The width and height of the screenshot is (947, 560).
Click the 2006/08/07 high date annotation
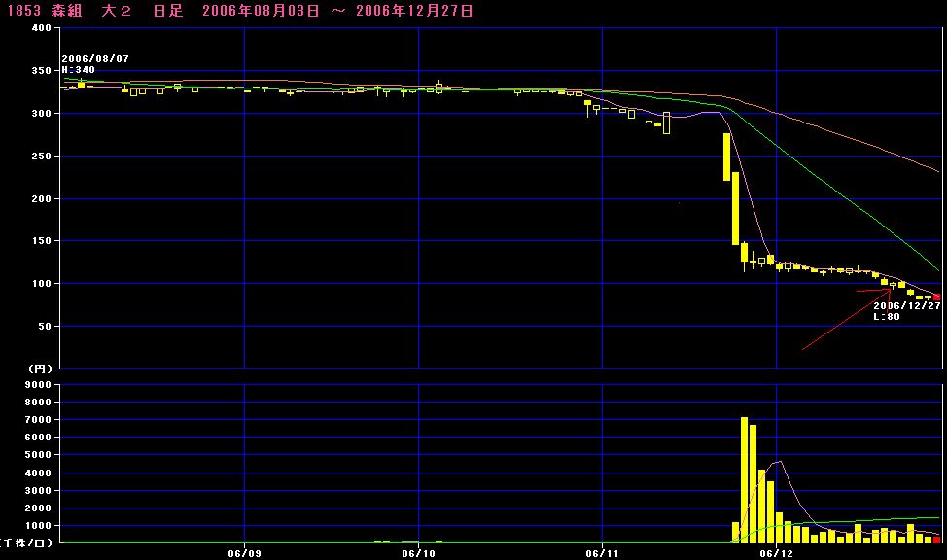(95, 58)
